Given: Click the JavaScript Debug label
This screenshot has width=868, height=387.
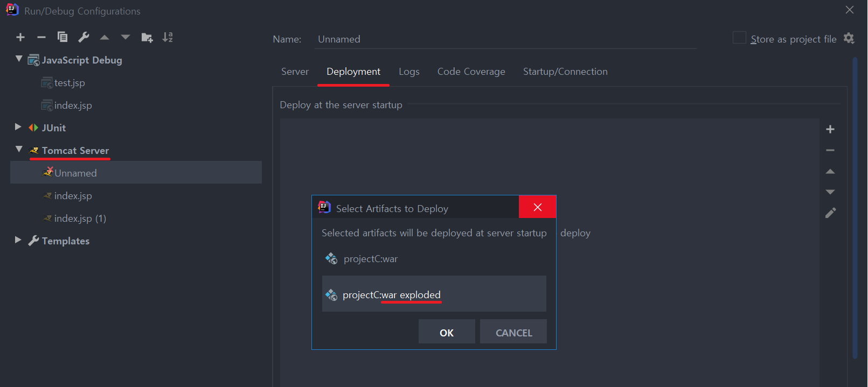Looking at the screenshot, I should [x=82, y=60].
